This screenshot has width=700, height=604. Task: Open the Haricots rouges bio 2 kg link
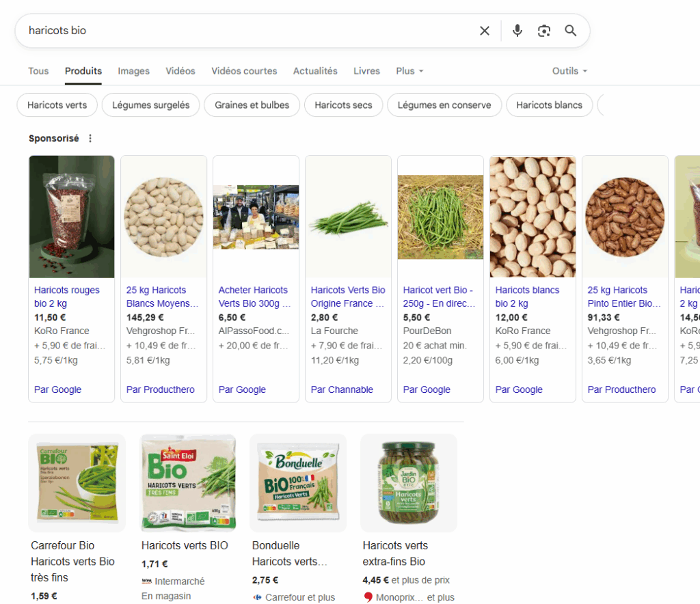67,297
